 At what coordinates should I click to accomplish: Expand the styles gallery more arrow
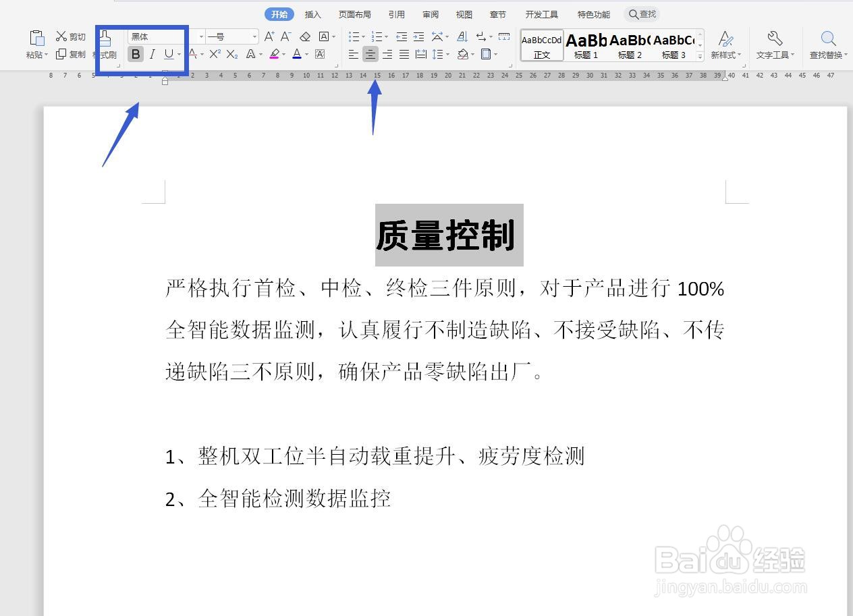(700, 56)
